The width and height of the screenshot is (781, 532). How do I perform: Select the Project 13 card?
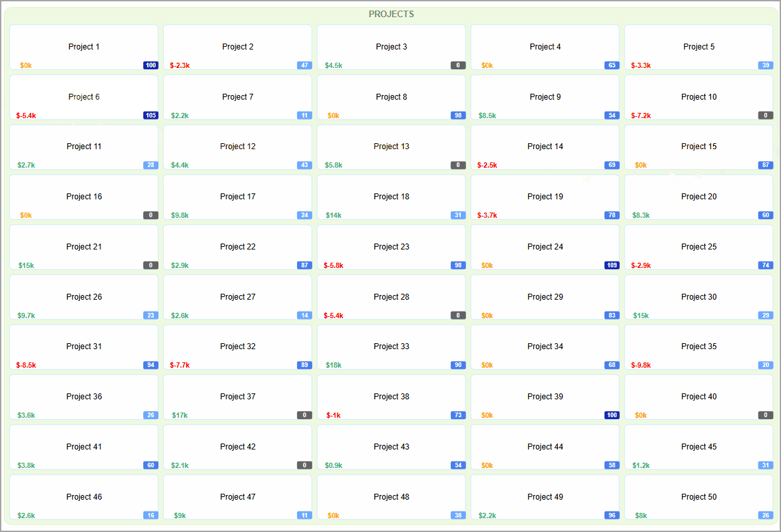coord(391,147)
